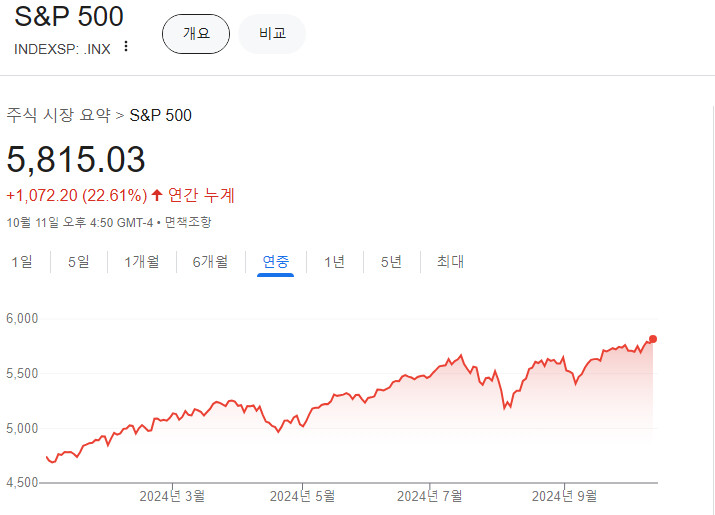This screenshot has width=715, height=515.
Task: Click the red endpoint dot on the chart
Action: click(x=654, y=339)
